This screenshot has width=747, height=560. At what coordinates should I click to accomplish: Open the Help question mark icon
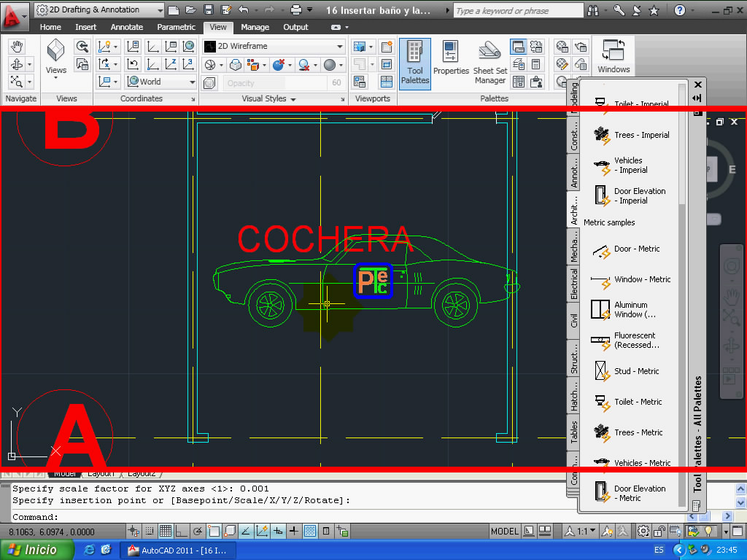click(679, 10)
